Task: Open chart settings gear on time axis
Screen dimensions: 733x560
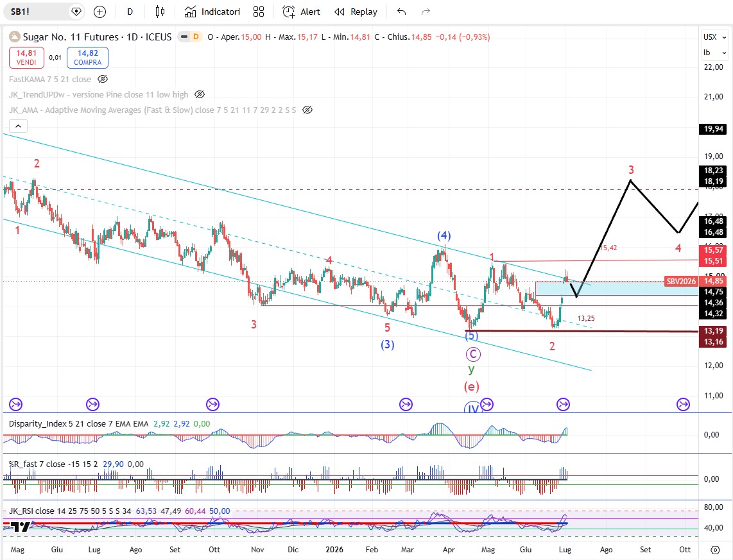Action: click(715, 549)
